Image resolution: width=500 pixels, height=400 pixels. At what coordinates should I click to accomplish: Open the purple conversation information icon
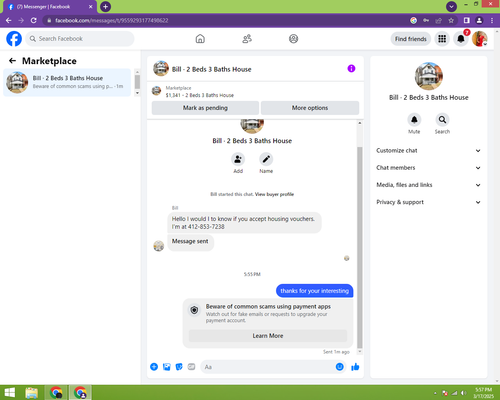(351, 69)
